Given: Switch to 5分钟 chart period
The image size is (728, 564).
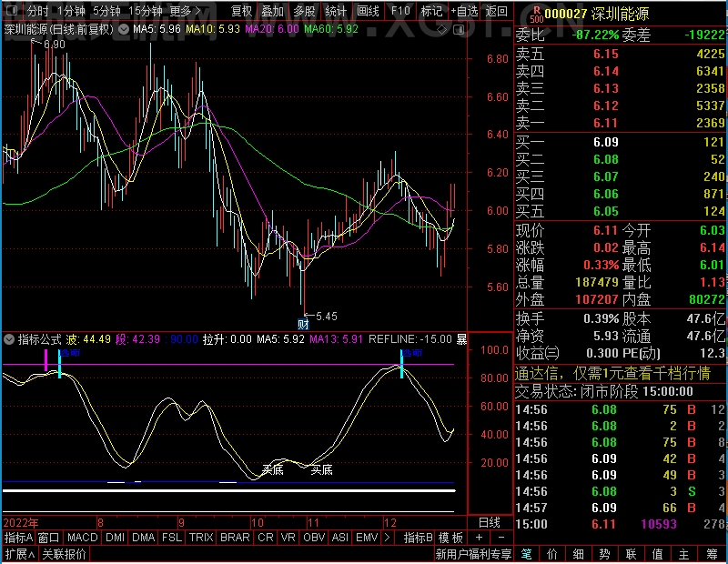Looking at the screenshot, I should (106, 11).
